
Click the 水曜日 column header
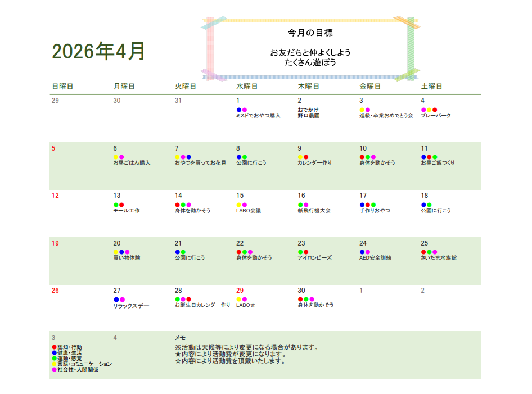[247, 87]
